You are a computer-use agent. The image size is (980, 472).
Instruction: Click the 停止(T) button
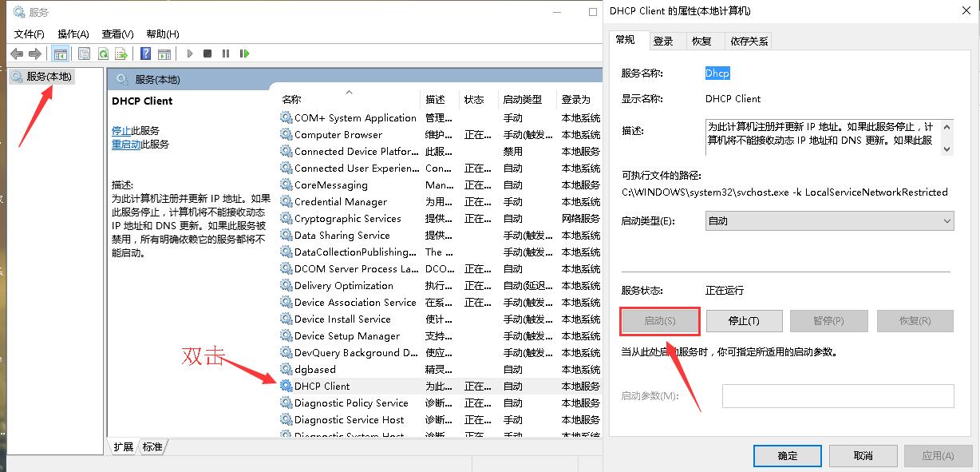pyautogui.click(x=744, y=321)
